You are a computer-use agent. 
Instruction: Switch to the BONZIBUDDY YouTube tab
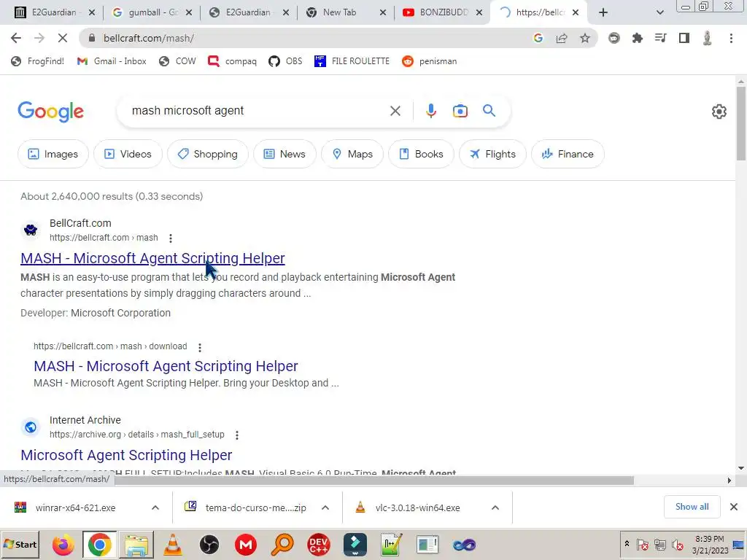[441, 12]
